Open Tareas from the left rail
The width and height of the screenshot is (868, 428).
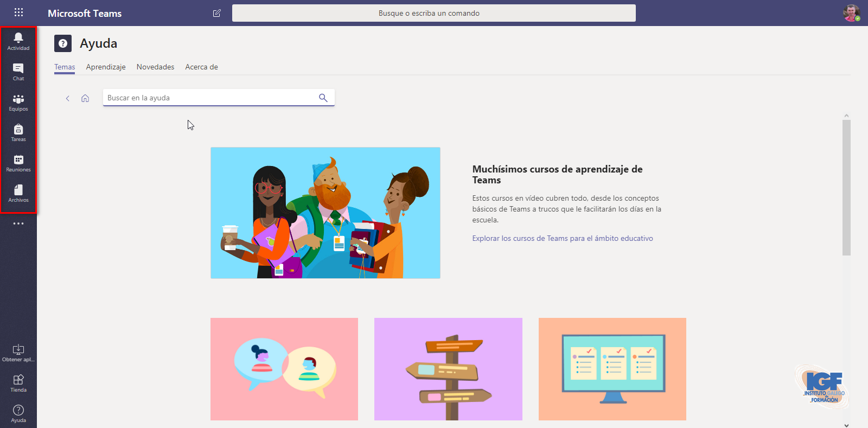[x=18, y=132]
